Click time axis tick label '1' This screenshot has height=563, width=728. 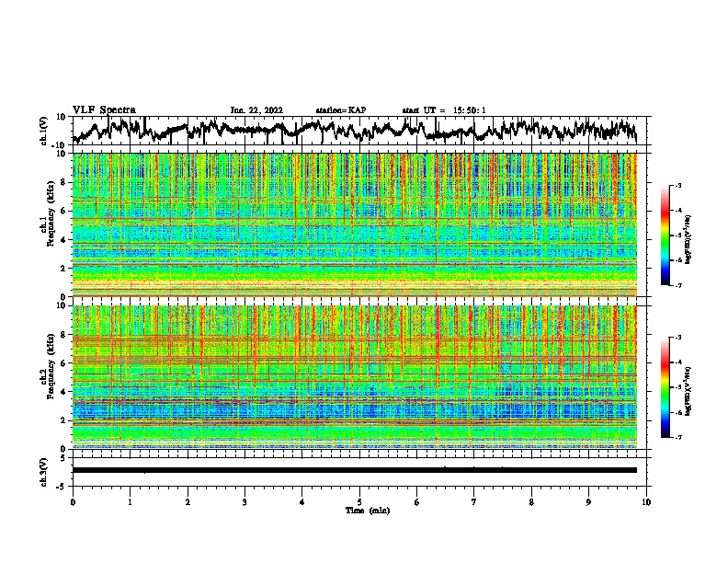click(130, 502)
